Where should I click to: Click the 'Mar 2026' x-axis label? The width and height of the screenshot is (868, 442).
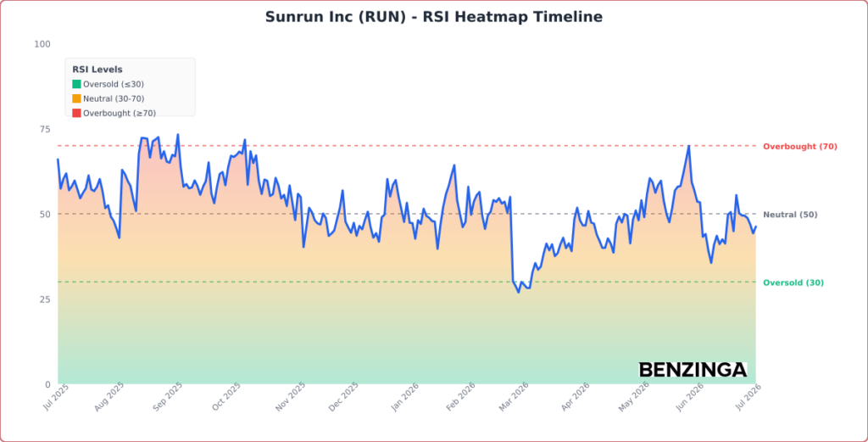[515, 396]
